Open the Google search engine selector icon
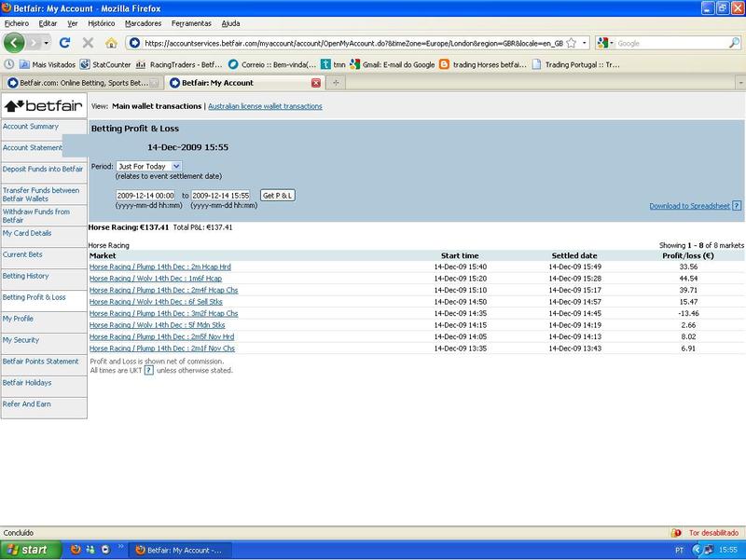The image size is (746, 560). tap(603, 43)
